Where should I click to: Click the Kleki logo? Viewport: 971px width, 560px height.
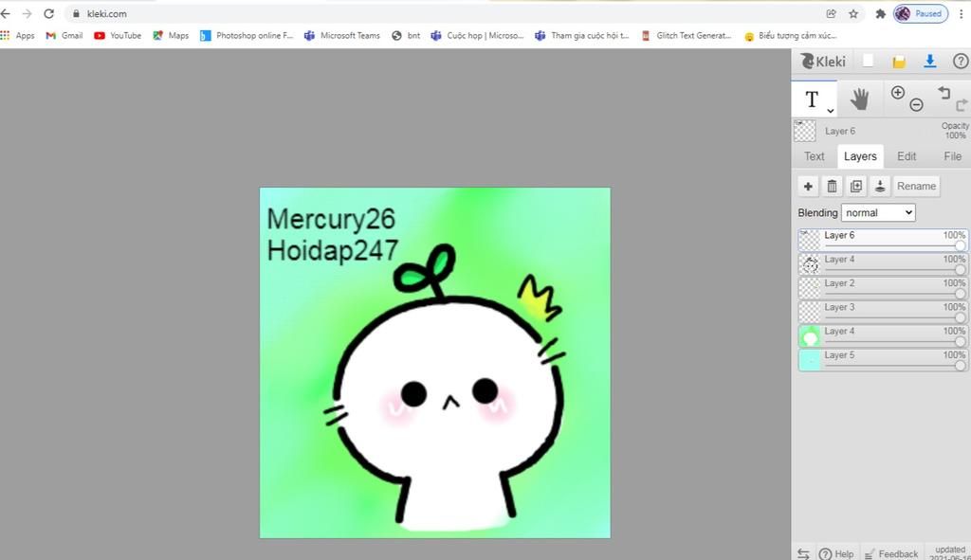click(x=822, y=62)
